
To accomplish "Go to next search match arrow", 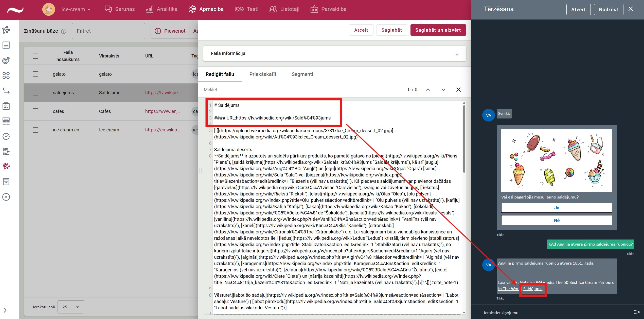I will (443, 90).
